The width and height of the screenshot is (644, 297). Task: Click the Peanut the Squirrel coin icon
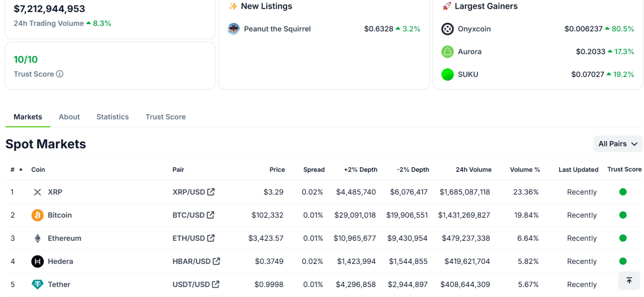(x=234, y=29)
